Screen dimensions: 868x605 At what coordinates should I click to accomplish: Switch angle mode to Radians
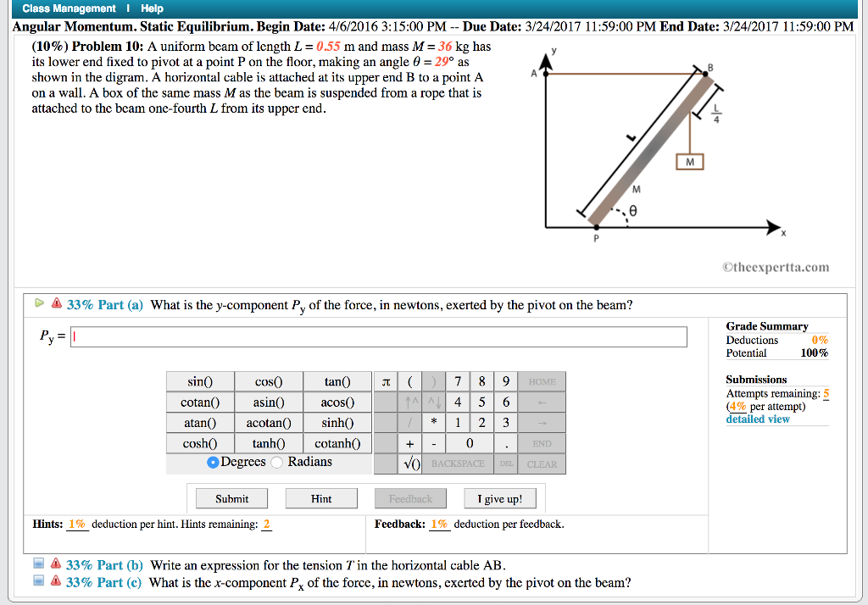[278, 461]
